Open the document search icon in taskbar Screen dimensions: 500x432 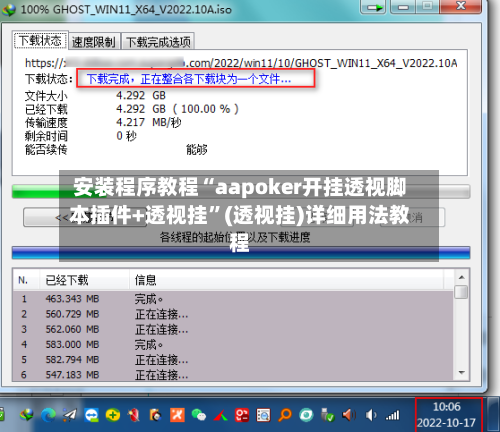263,415
